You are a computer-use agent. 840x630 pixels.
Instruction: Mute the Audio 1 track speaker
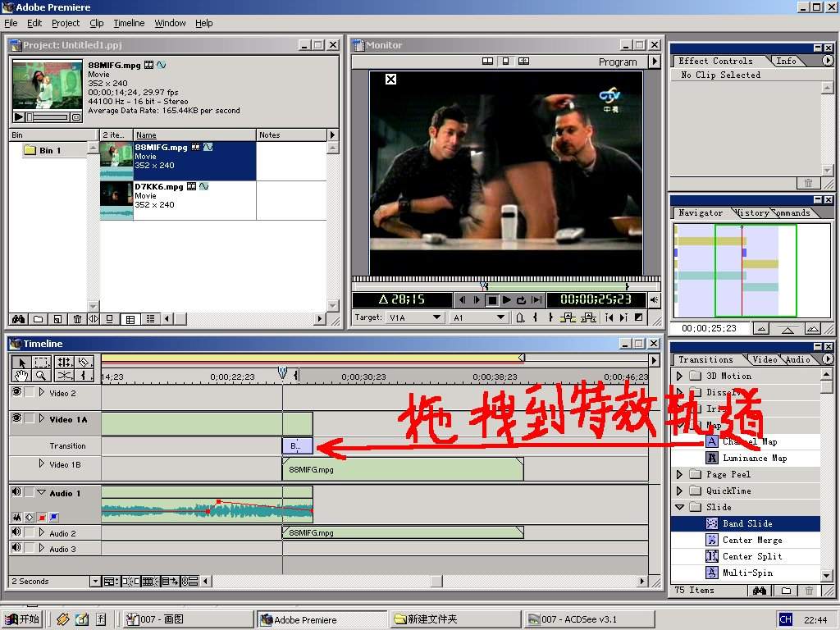16,491
